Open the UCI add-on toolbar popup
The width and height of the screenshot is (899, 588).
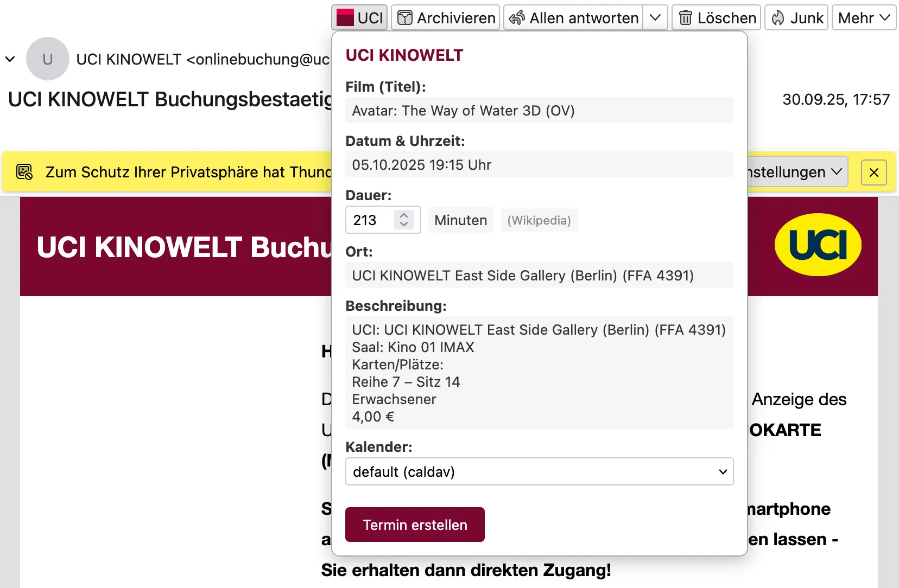pyautogui.click(x=359, y=17)
